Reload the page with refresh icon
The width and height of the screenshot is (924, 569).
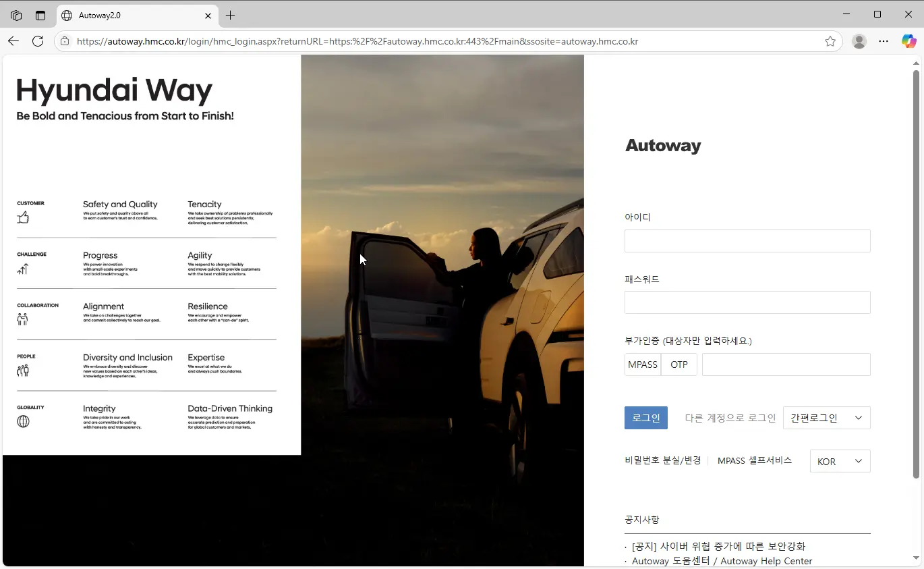pos(38,41)
